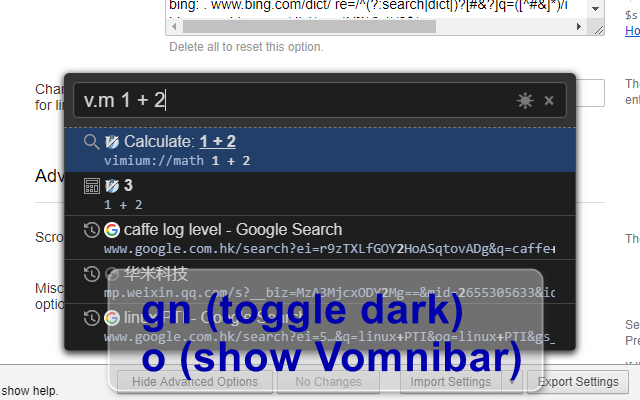The width and height of the screenshot is (640, 400).
Task: Select the Calculate: 1 + 2 suggestion
Action: (x=320, y=150)
